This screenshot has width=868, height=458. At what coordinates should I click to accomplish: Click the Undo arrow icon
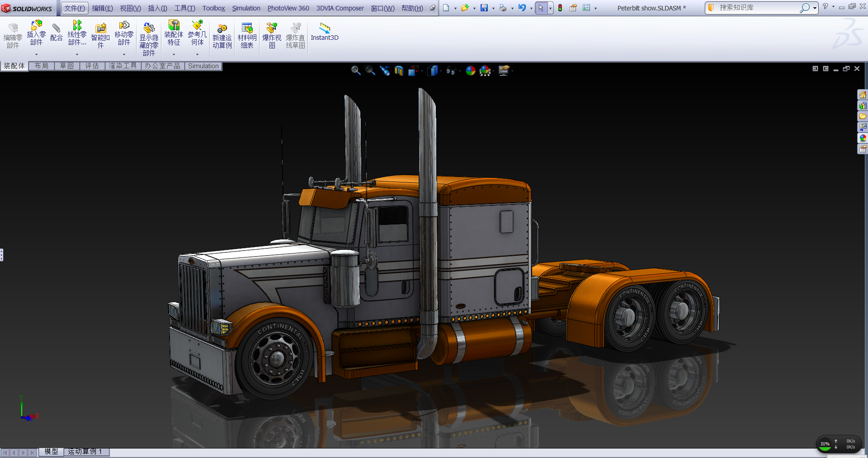[522, 8]
